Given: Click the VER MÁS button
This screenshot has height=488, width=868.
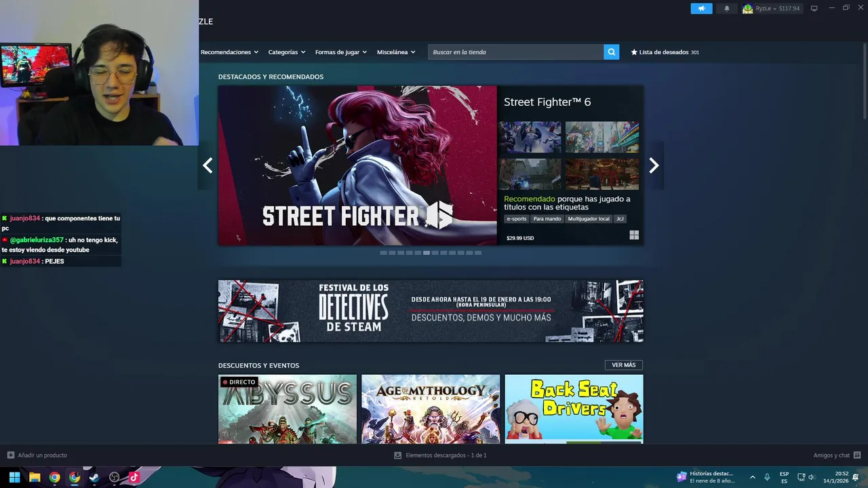Looking at the screenshot, I should tap(624, 365).
